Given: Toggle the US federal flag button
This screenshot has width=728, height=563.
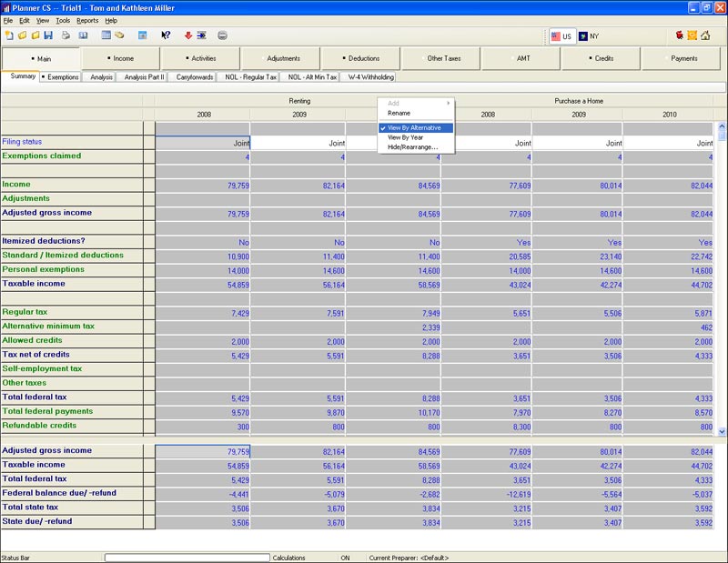Looking at the screenshot, I should pyautogui.click(x=561, y=36).
